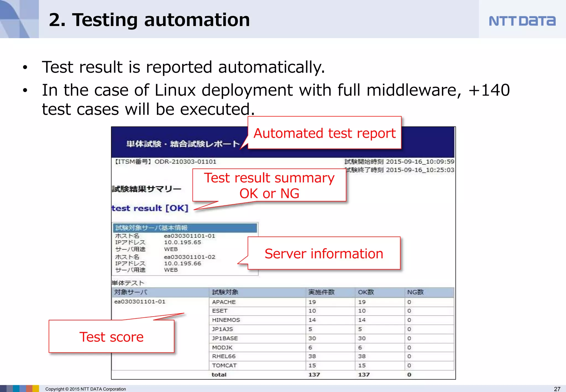The image size is (566, 392).
Task: Click test start time 2015-09-16_10:09:59
Action: pos(420,162)
